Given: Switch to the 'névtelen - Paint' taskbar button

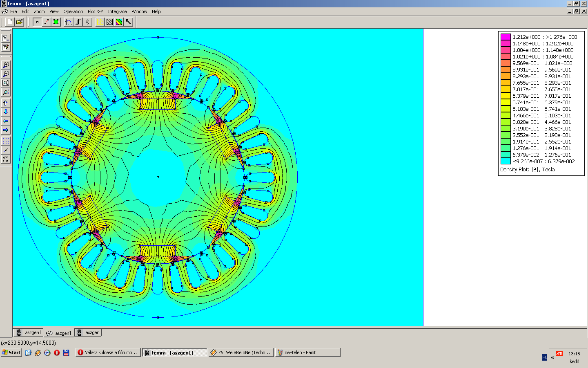Looking at the screenshot, I should [x=307, y=352].
